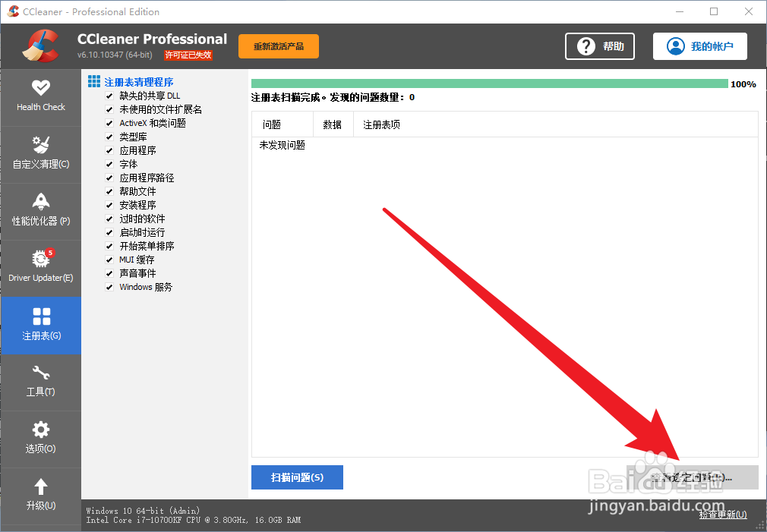Maximize the CCleaner window
This screenshot has height=532, width=767.
click(x=714, y=11)
